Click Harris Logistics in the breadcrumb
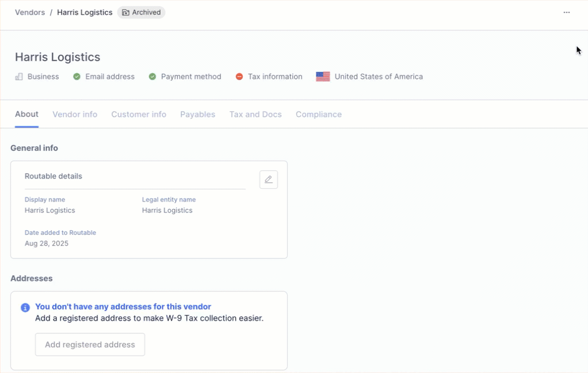 [85, 13]
